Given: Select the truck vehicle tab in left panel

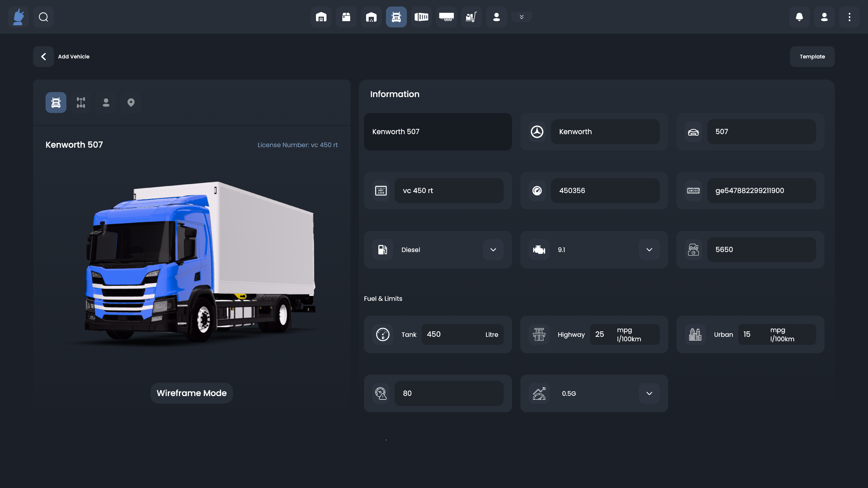Looking at the screenshot, I should [x=56, y=102].
